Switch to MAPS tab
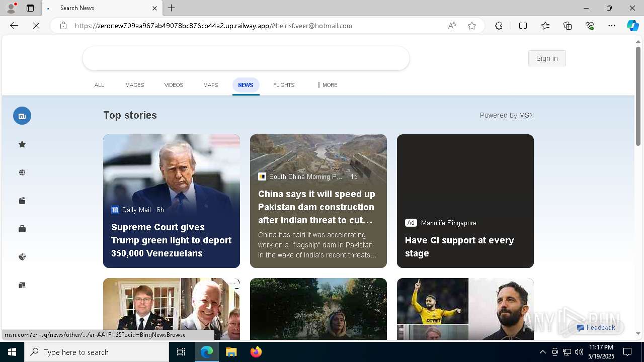The width and height of the screenshot is (644, 362). 210,85
